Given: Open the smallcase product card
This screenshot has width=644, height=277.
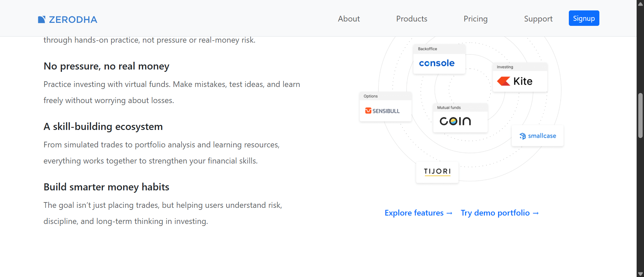Looking at the screenshot, I should (x=537, y=136).
